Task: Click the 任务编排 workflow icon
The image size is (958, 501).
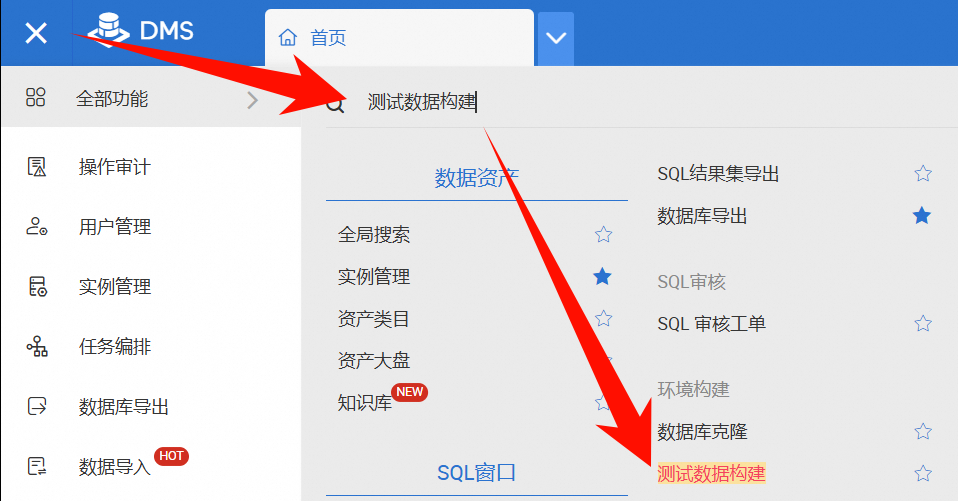Action: pyautogui.click(x=37, y=346)
